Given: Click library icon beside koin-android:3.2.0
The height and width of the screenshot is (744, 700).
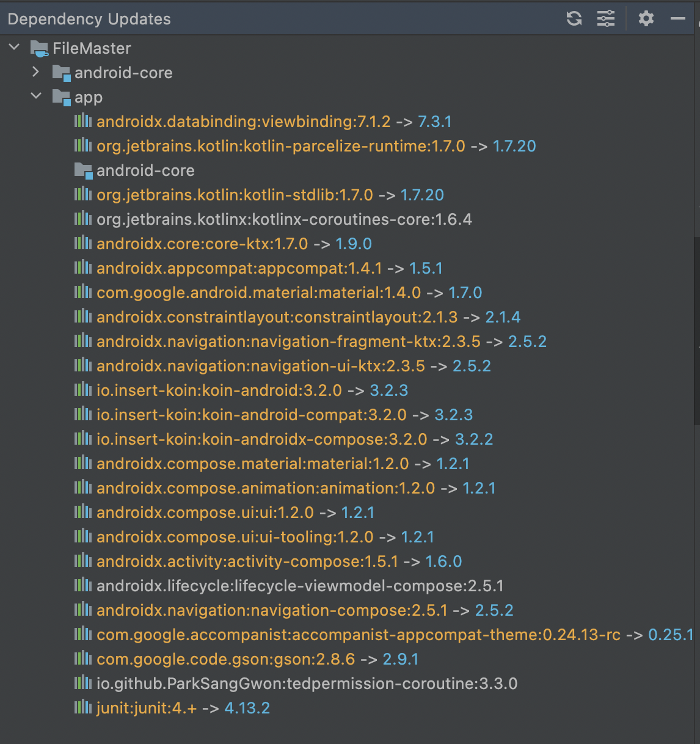Looking at the screenshot, I should 83,390.
